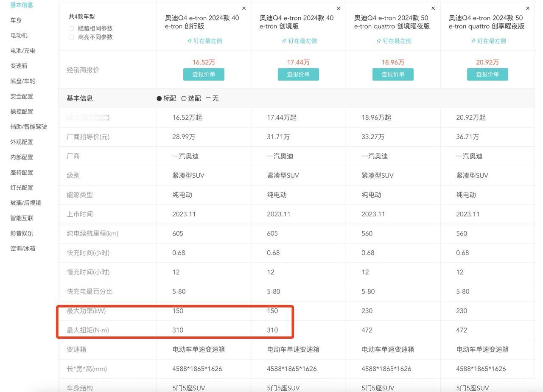Pin the 40 e-tron 创行版 to the far left
Screen dimensions: 543x392
204,41
